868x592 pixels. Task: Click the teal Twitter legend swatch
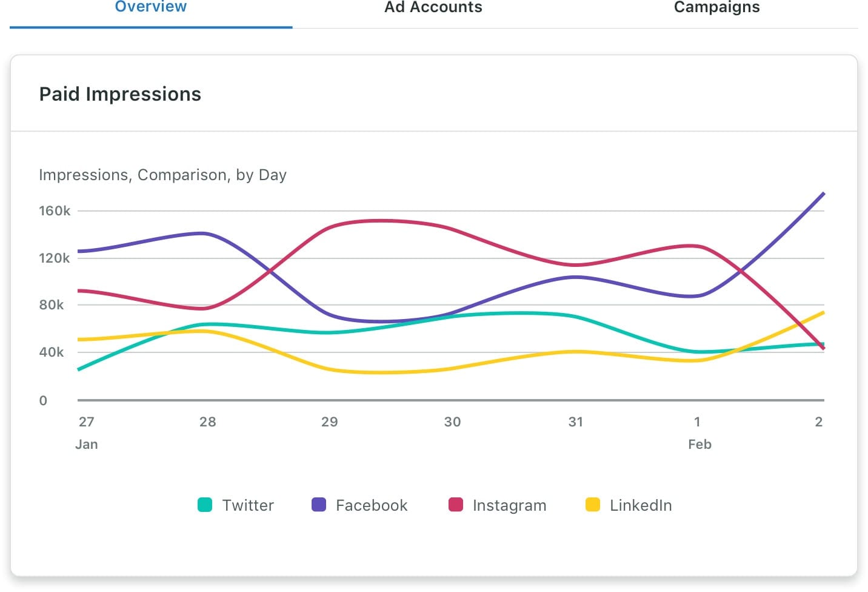(205, 505)
